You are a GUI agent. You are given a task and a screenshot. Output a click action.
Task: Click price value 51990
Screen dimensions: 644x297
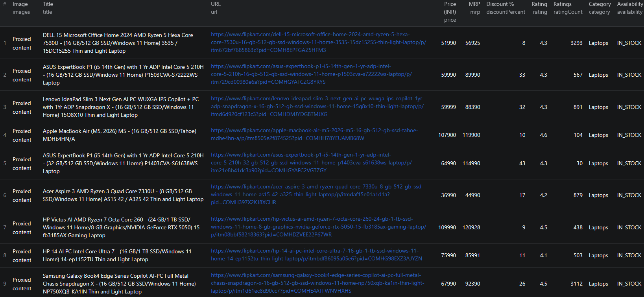pyautogui.click(x=448, y=43)
